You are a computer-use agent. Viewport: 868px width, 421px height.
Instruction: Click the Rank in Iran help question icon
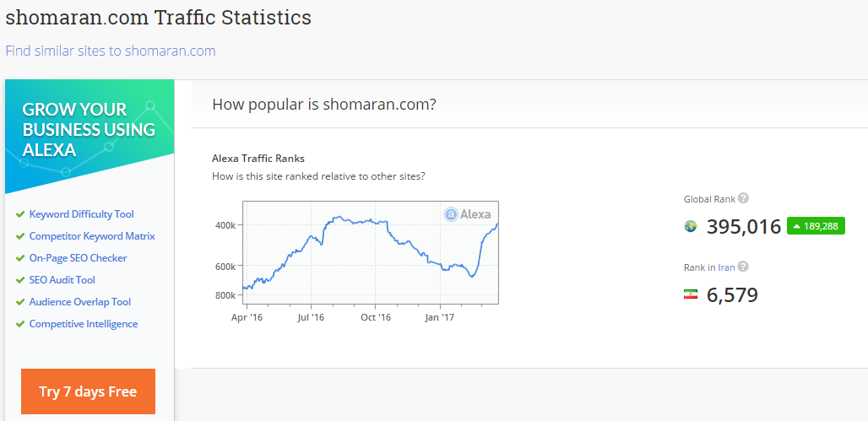point(743,267)
